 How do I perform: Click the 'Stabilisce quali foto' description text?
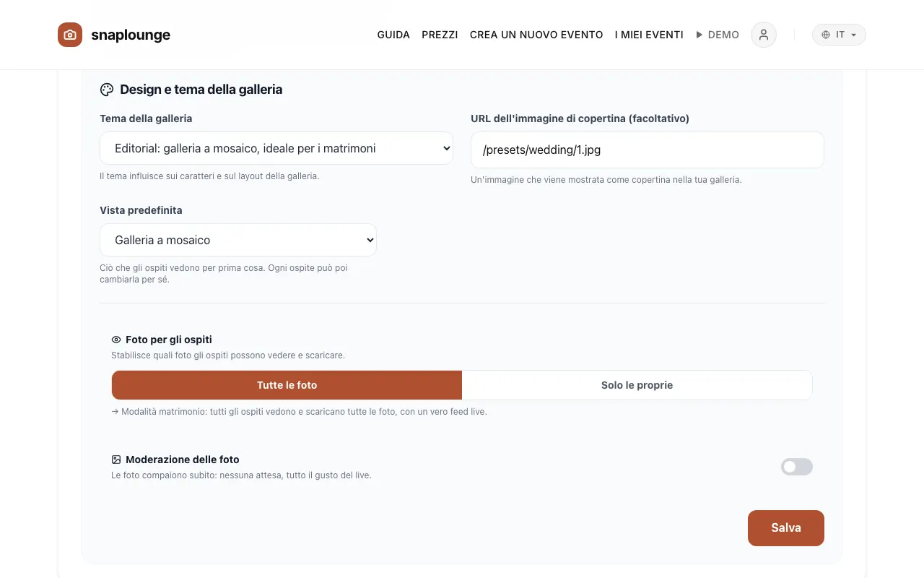[x=228, y=355]
